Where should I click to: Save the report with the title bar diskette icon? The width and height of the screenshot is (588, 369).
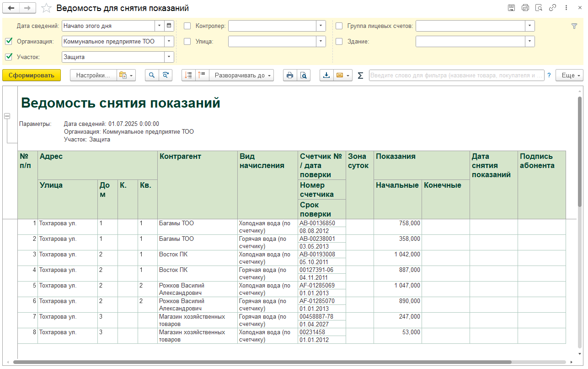[512, 8]
